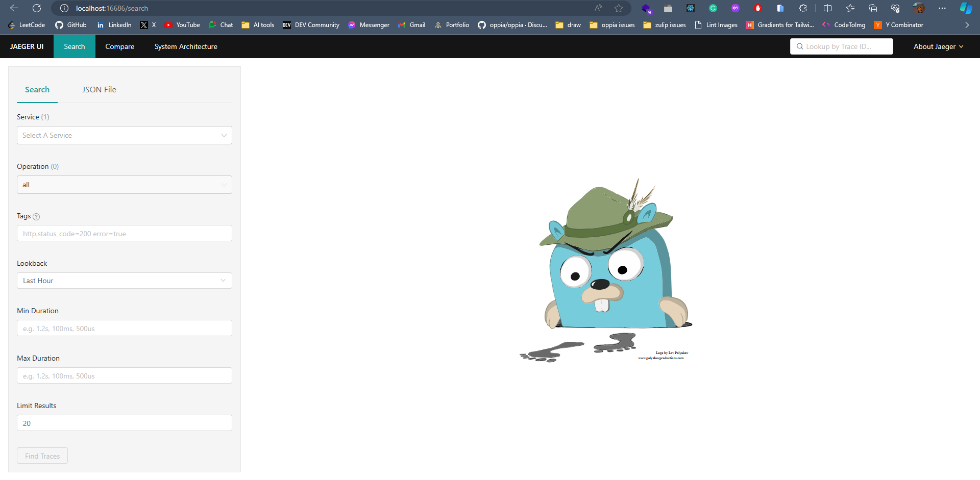The width and height of the screenshot is (980, 480).
Task: Open the draw bookmark folder
Action: pos(568,25)
